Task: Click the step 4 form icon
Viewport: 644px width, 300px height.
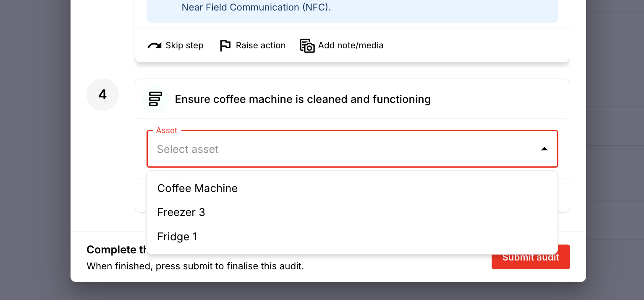Action: tap(155, 99)
